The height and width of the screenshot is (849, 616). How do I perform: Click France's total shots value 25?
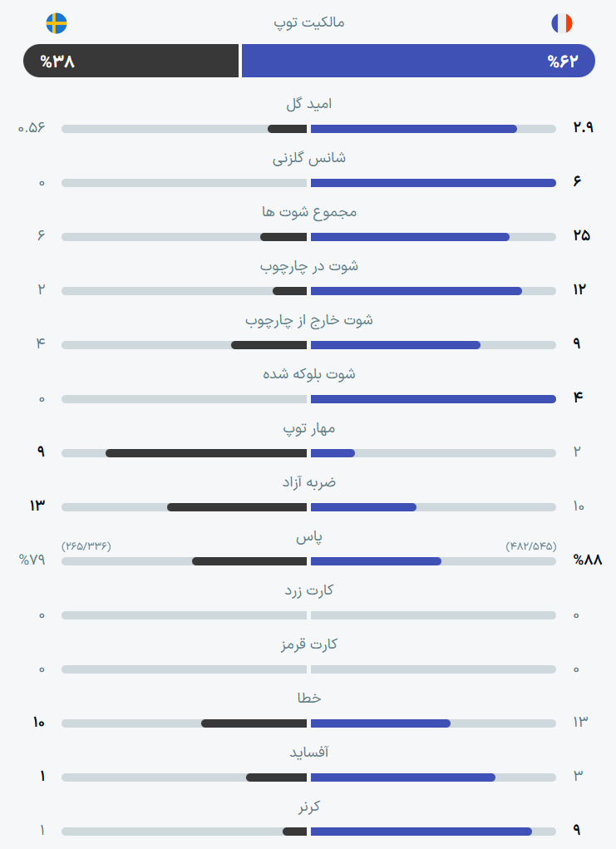(x=581, y=235)
